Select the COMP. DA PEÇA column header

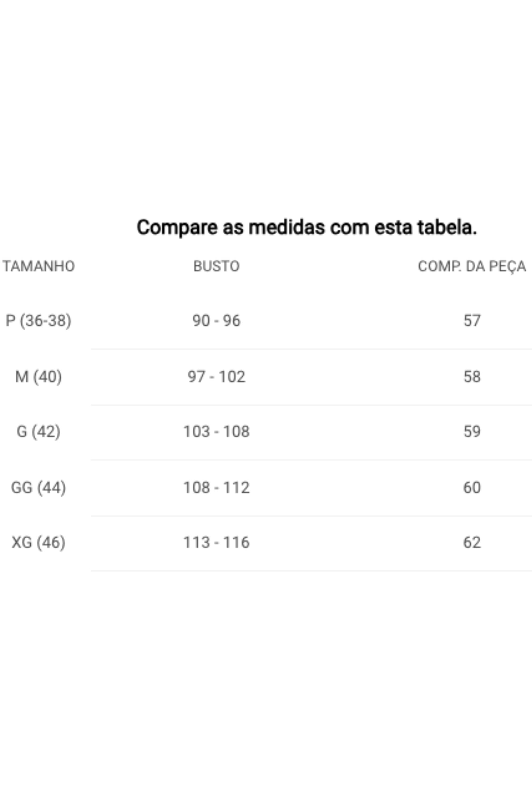472,266
